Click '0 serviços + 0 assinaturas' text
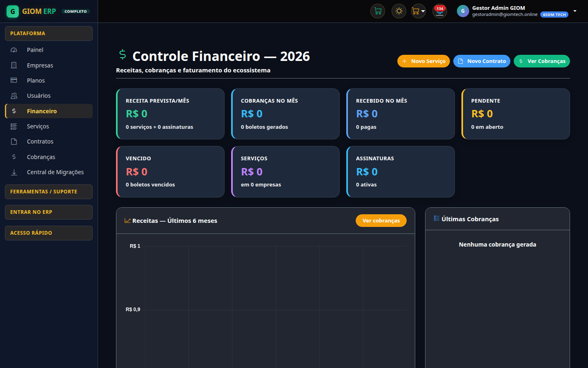This screenshot has height=368, width=588. [x=159, y=127]
